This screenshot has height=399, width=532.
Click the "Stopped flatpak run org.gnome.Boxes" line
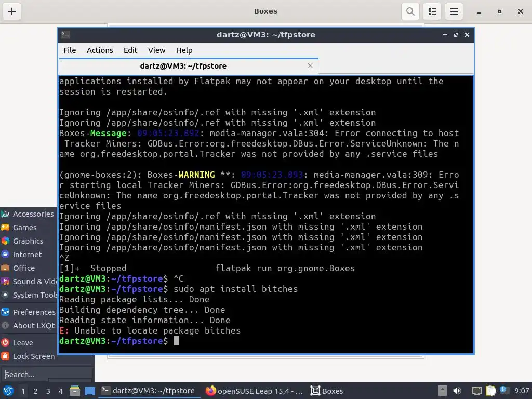point(207,269)
